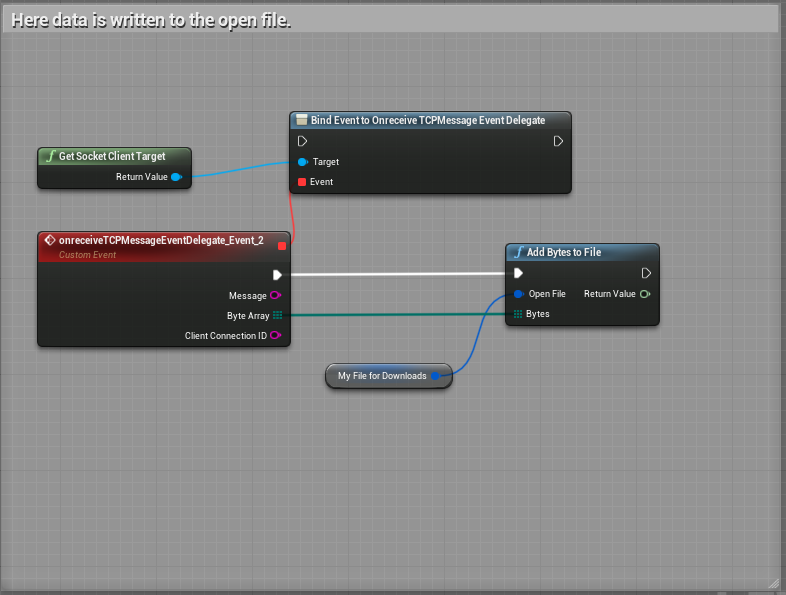Click the Client Connection ID output pin
The width and height of the screenshot is (786, 595).
276,336
